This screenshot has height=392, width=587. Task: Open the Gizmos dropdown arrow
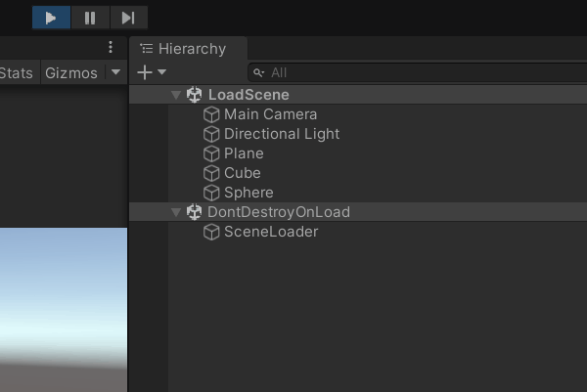(x=116, y=71)
